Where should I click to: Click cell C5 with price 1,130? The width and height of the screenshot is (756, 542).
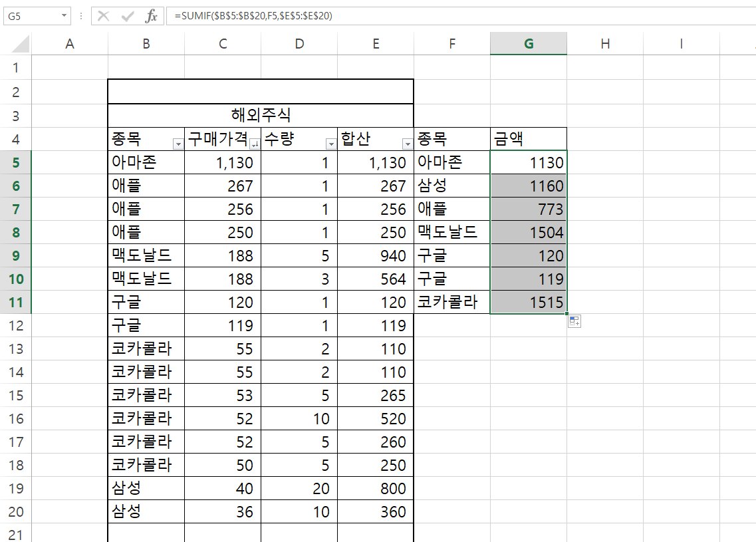pos(223,162)
